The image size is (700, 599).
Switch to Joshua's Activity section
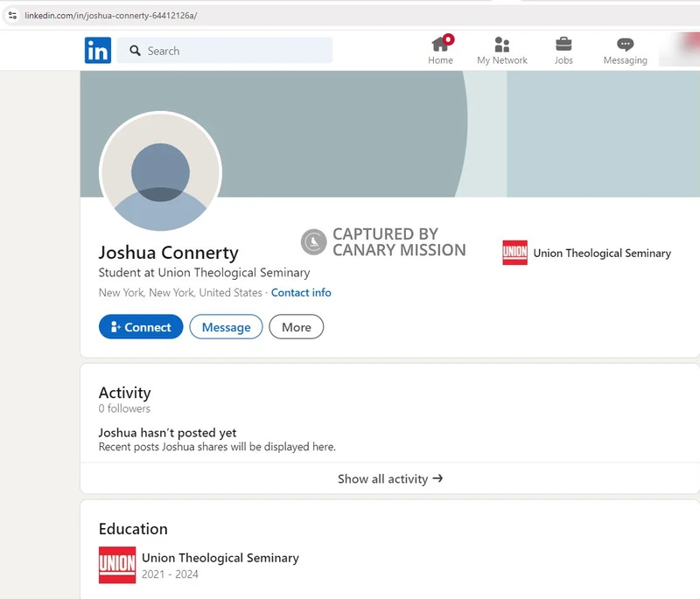(x=124, y=393)
